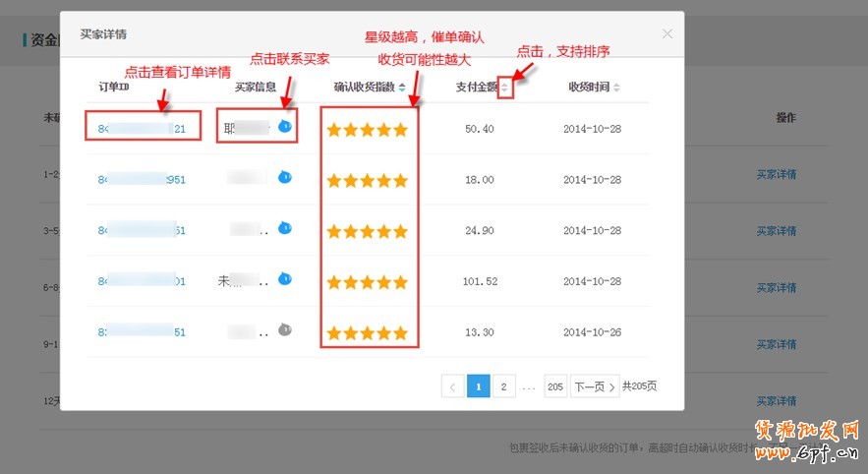Sort by 确认收货指数 column

tap(402, 87)
